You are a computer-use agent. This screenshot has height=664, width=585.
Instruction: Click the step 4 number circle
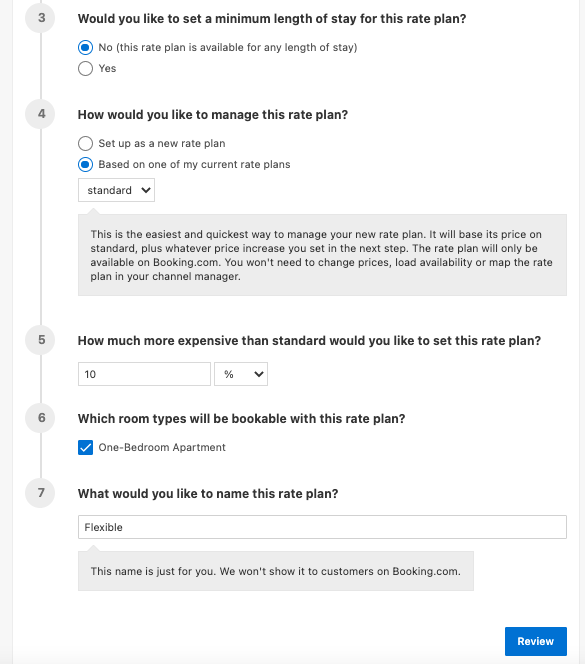coord(41,114)
